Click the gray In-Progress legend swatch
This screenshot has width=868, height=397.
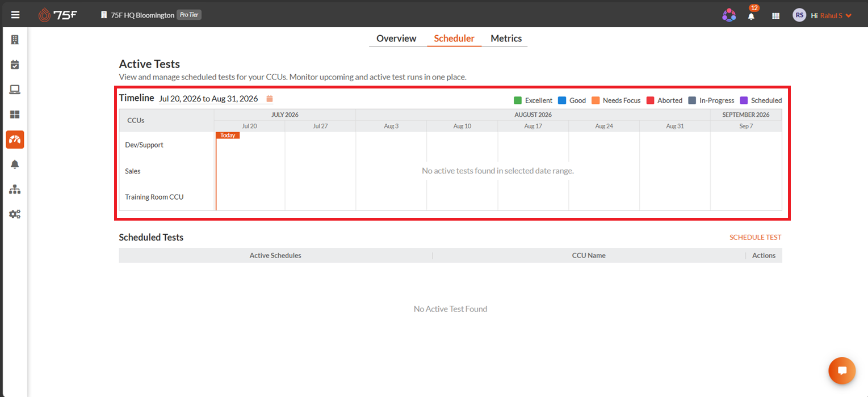click(692, 100)
